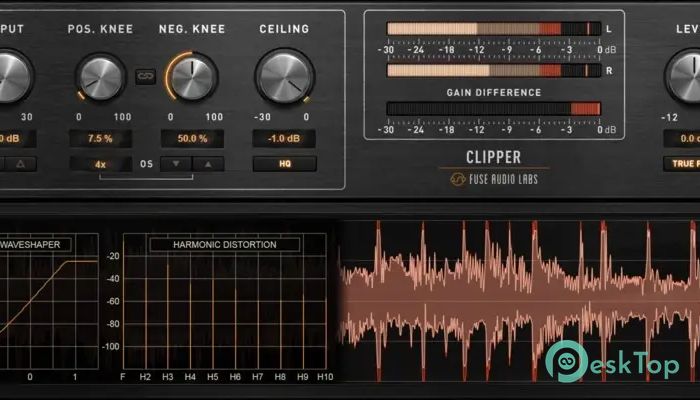
Task: Click the Pos. Knee knob
Action: (100, 77)
